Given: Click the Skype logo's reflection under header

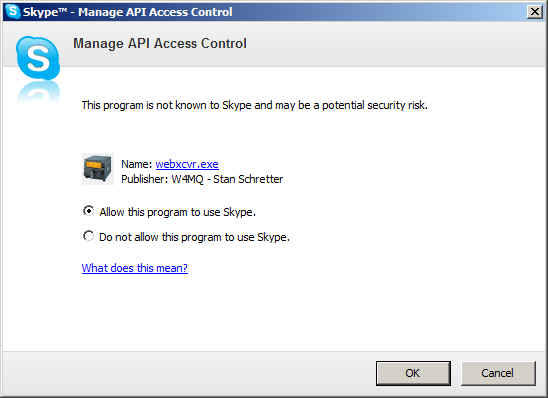Looking at the screenshot, I should (x=38, y=92).
